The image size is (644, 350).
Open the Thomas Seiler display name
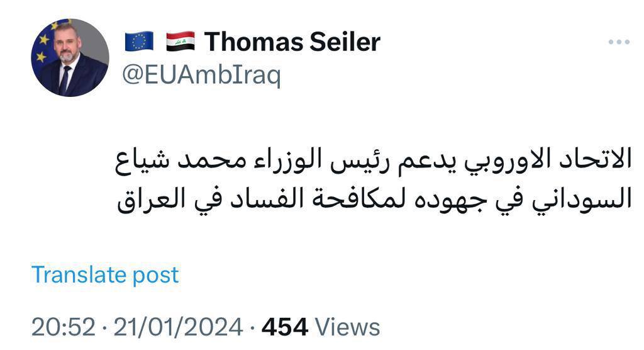(x=292, y=42)
